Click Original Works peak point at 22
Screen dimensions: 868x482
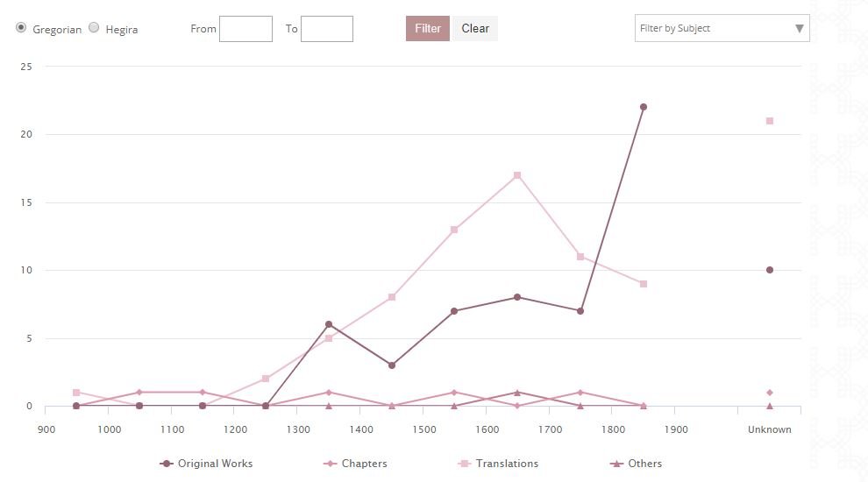[x=644, y=107]
